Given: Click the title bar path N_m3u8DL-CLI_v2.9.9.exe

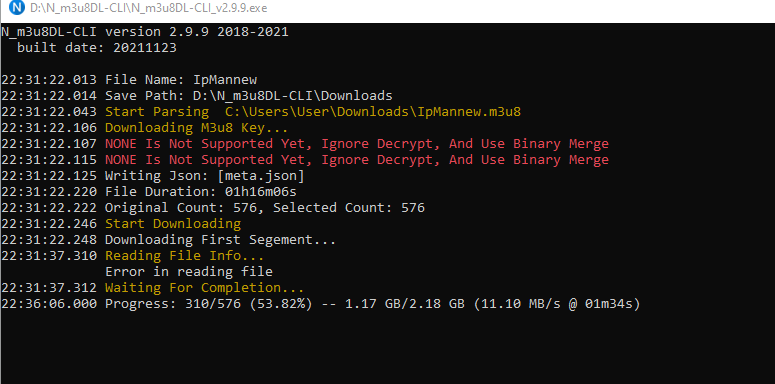Looking at the screenshot, I should pyautogui.click(x=149, y=8).
